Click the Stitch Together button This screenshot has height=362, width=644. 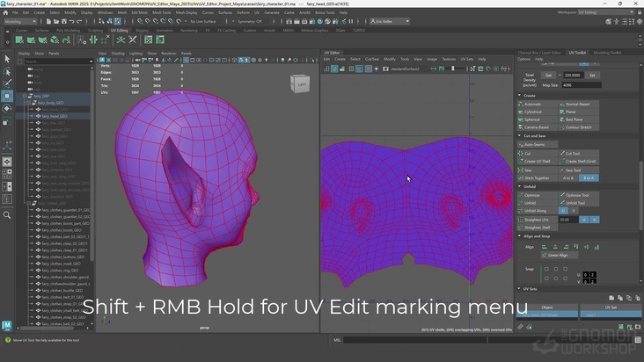click(537, 178)
